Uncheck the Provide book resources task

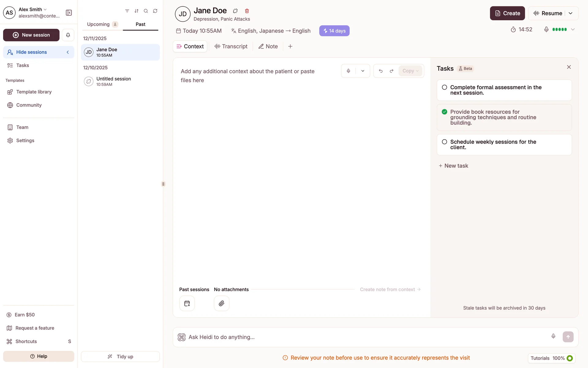444,112
